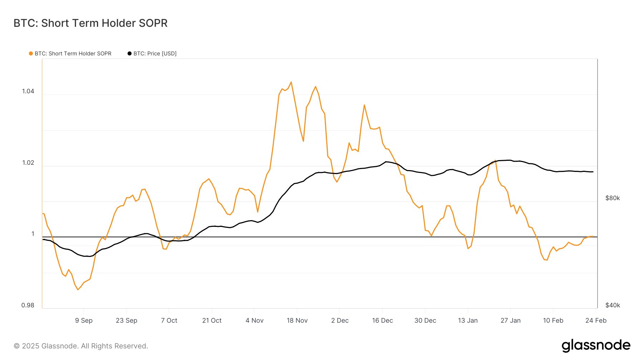Screen dimensions: 644x362
Task: Click the $80k price axis label
Action: coord(613,198)
